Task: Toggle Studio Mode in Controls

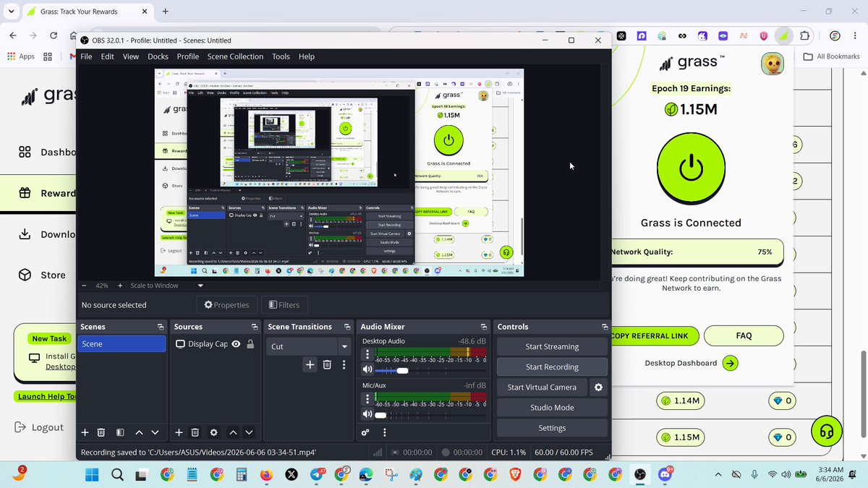Action: 552,408
